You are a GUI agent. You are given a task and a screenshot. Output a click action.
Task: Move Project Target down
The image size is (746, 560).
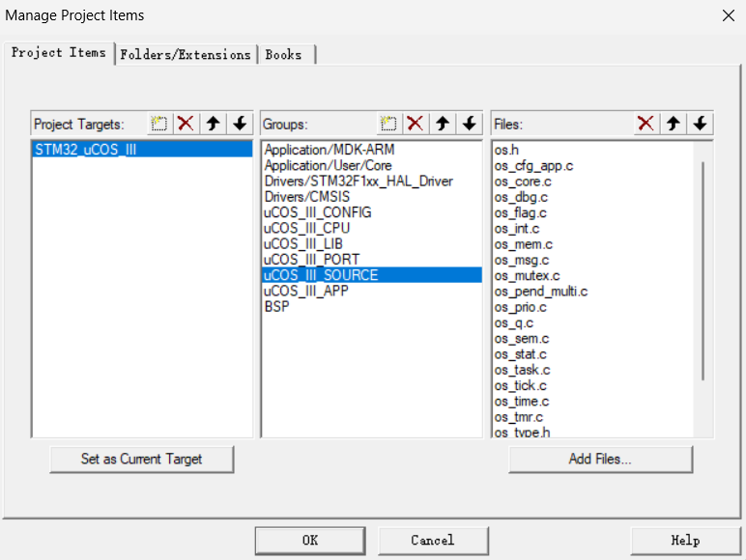point(240,125)
